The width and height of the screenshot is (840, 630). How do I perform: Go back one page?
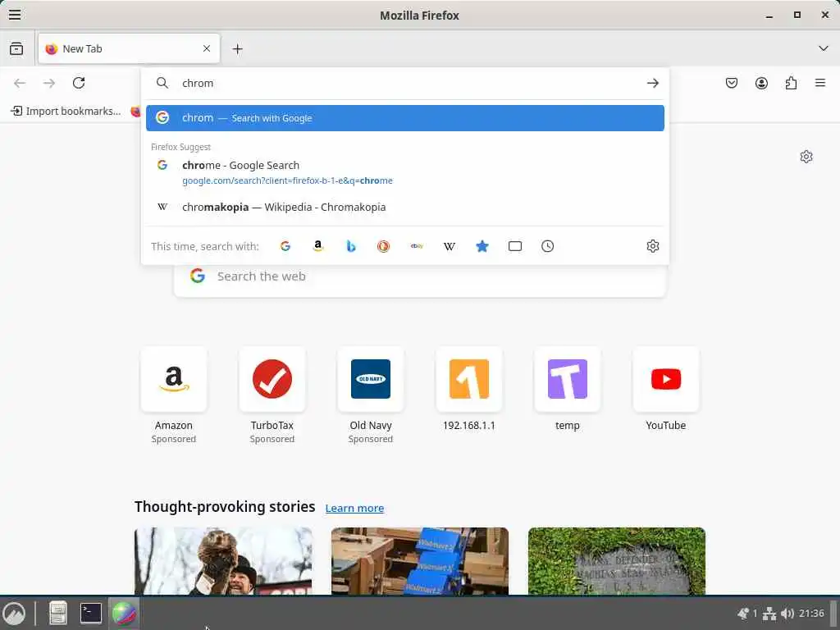point(20,83)
